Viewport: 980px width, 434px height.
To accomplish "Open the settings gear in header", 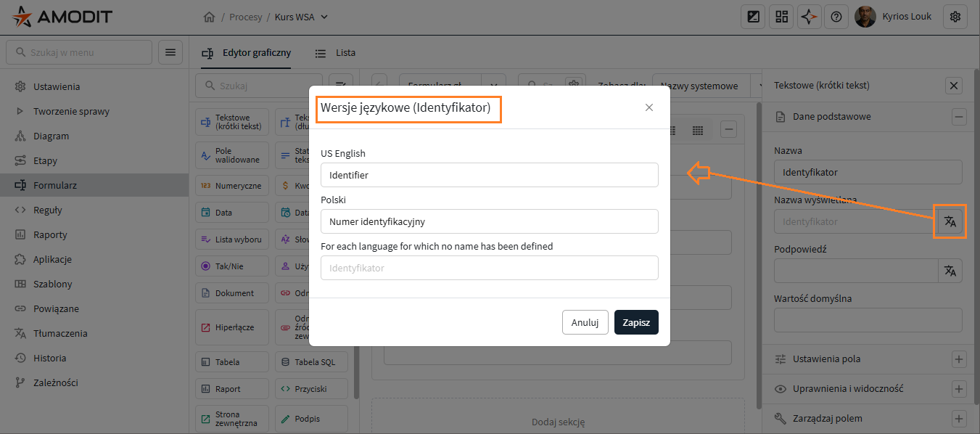I will pyautogui.click(x=955, y=17).
